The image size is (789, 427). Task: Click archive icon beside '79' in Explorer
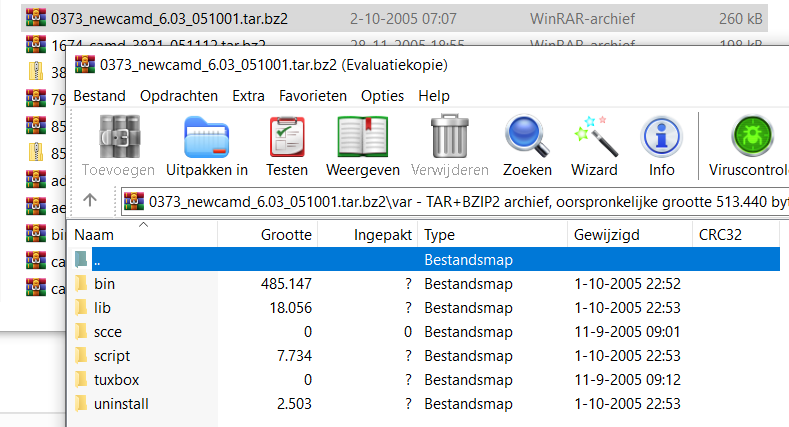(x=36, y=98)
